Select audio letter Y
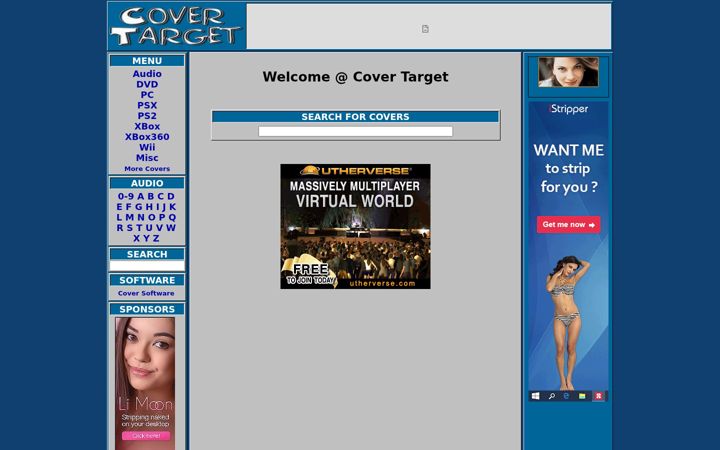The image size is (720, 450). click(146, 239)
